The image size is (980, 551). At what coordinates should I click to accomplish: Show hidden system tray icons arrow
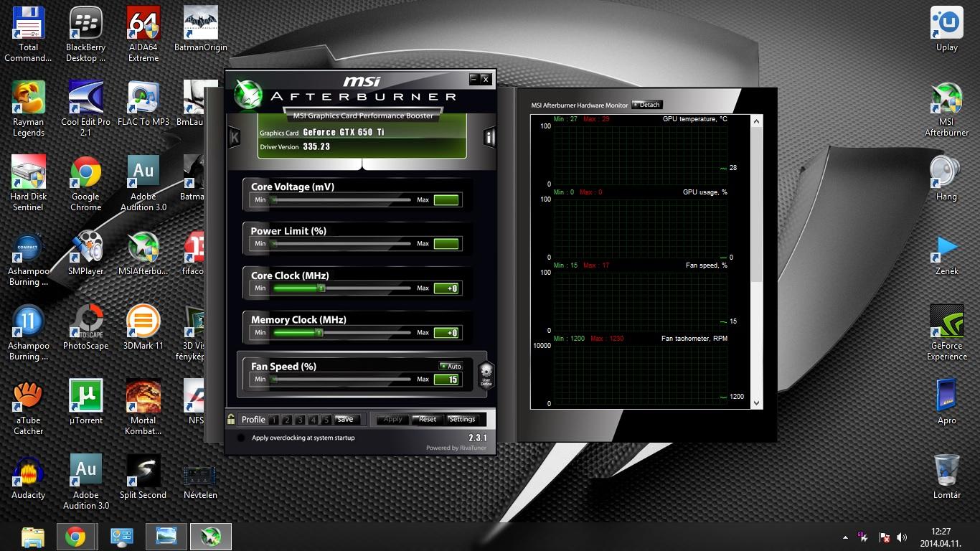coord(845,537)
